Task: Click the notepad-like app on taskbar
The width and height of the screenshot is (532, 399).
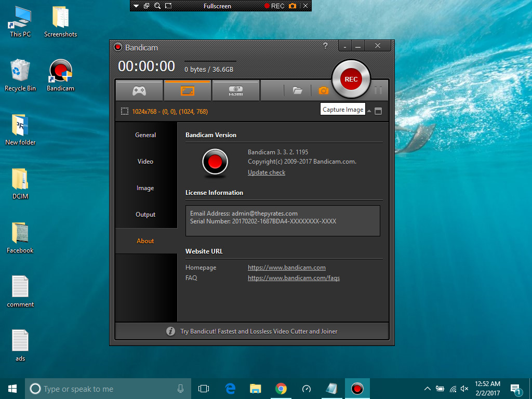Action: [x=331, y=389]
